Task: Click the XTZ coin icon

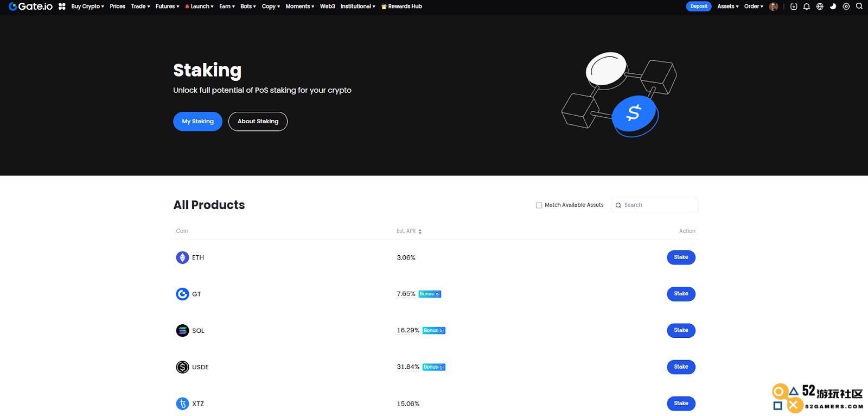Action: click(182, 404)
